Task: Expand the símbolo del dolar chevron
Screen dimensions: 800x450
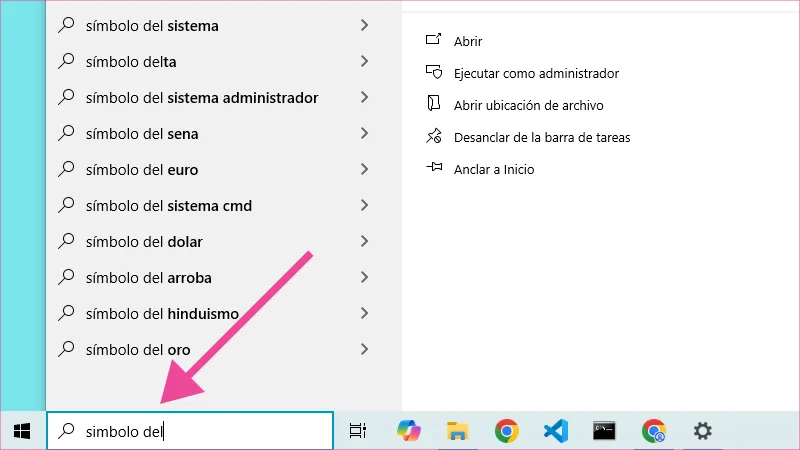Action: [x=364, y=241]
